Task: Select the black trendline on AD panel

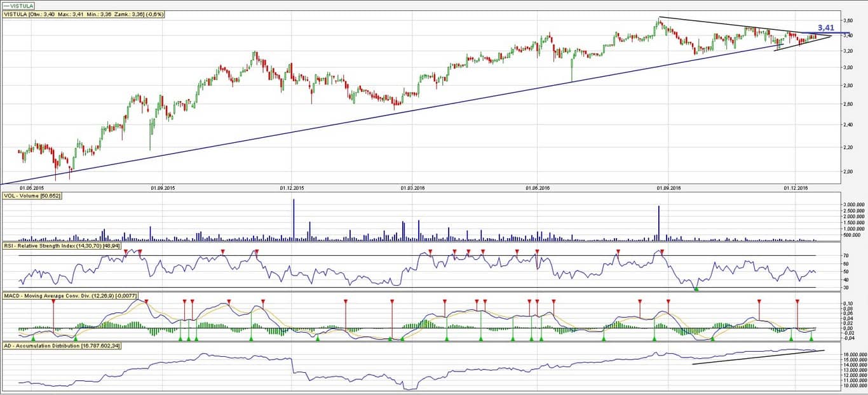Action: [x=756, y=357]
